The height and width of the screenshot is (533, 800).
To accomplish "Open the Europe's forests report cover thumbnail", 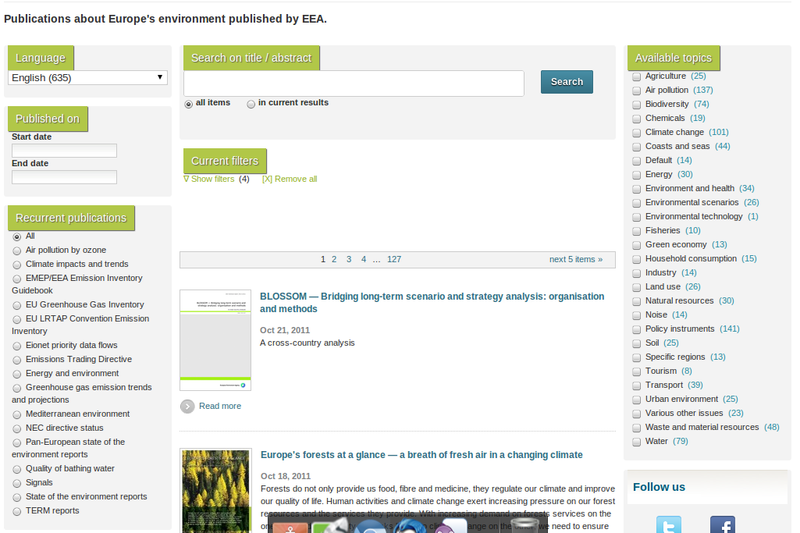I will [215, 490].
